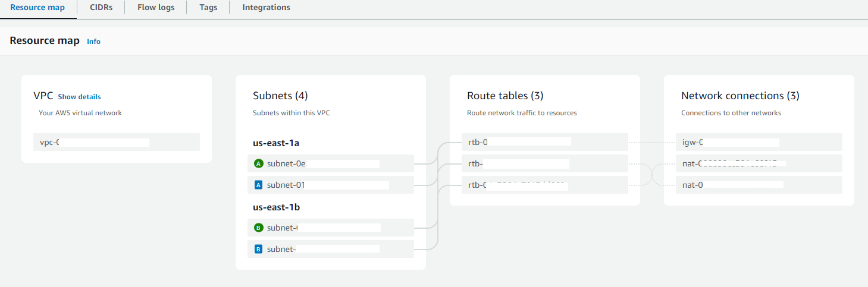
Task: Open the Integrations tab
Action: pyautogui.click(x=266, y=8)
